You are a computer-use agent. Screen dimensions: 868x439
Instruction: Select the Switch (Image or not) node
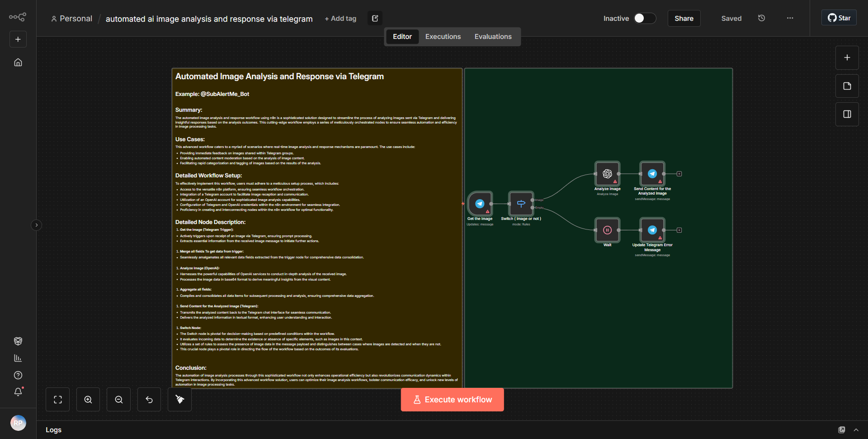pyautogui.click(x=521, y=204)
